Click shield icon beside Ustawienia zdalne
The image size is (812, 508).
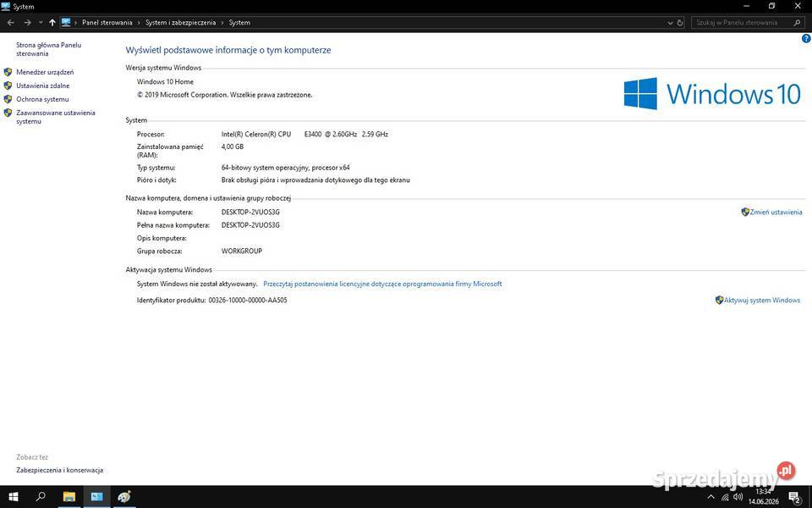point(8,86)
